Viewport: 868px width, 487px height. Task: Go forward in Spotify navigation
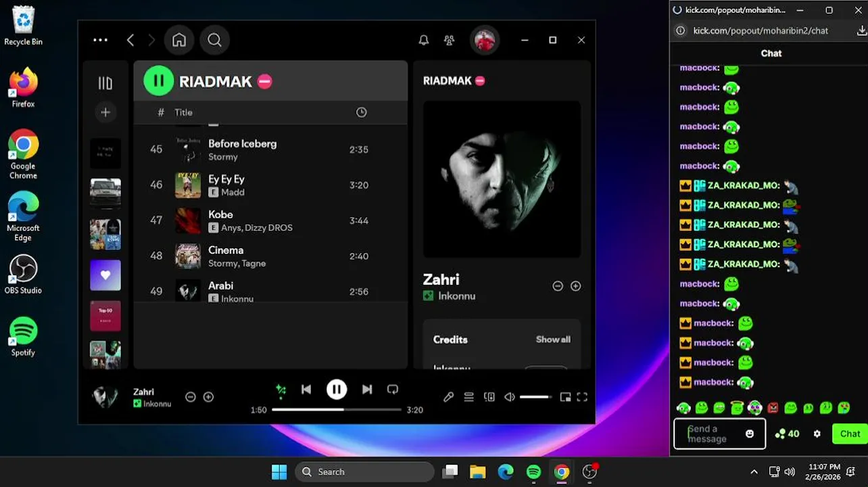(151, 40)
